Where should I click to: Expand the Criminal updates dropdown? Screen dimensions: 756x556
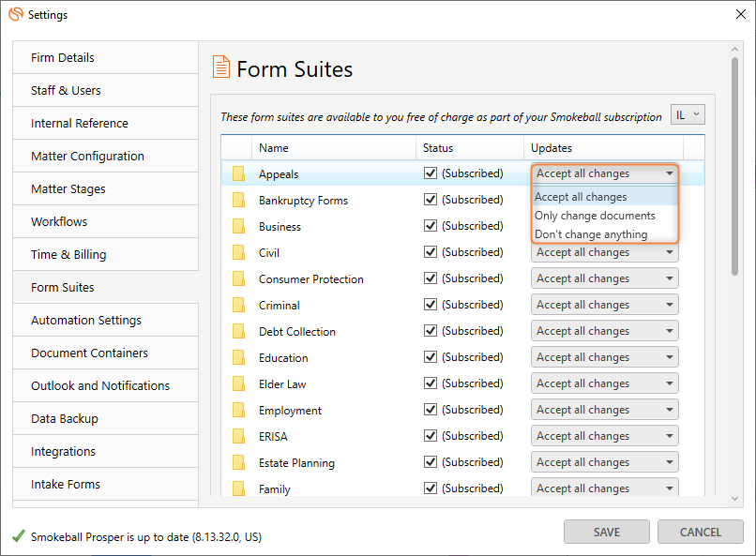[x=605, y=305]
